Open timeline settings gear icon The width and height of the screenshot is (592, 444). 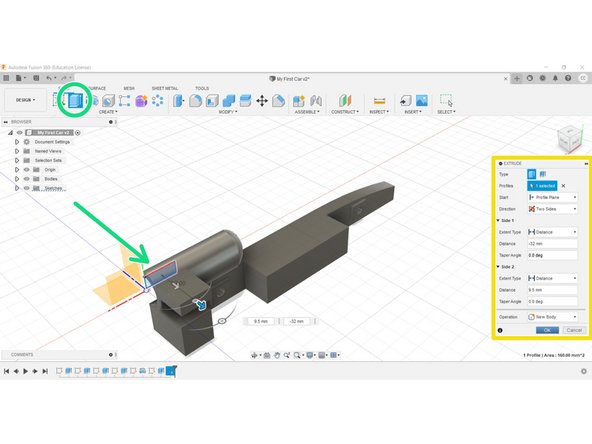click(584, 371)
